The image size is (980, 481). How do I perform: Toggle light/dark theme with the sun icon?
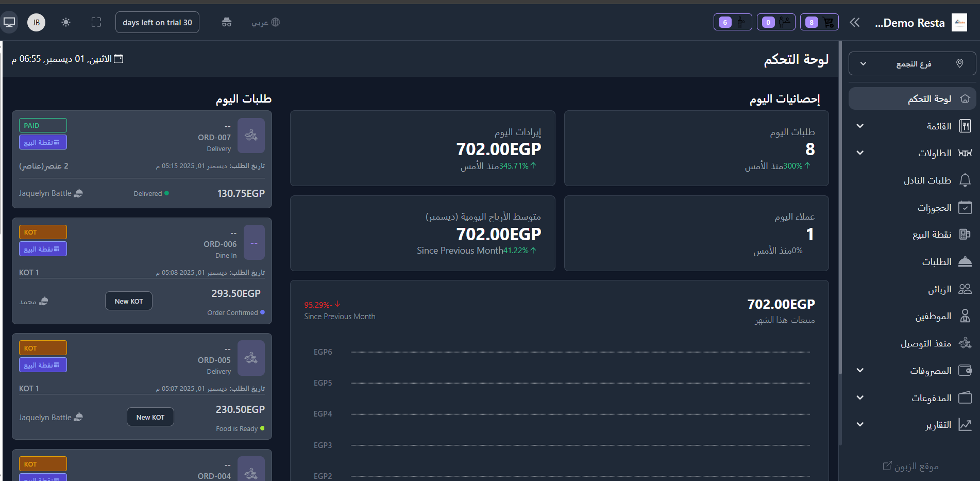[66, 22]
